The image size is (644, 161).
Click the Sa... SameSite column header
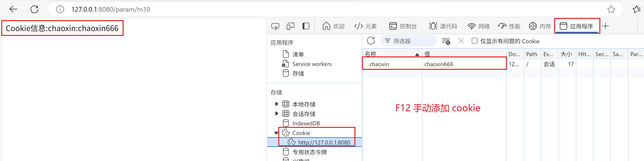coord(619,54)
